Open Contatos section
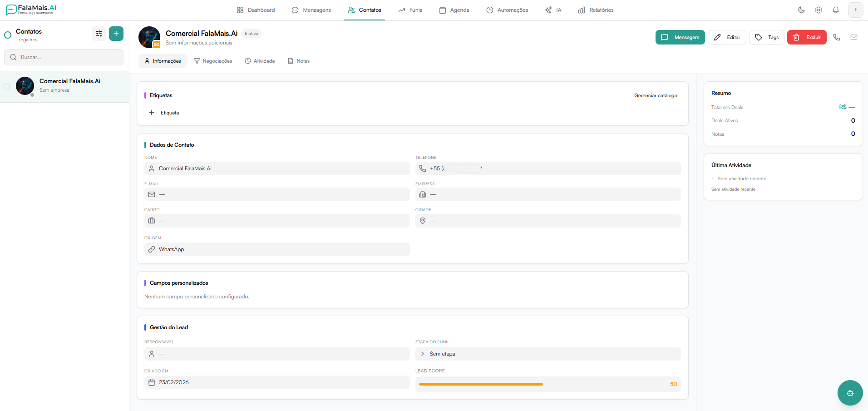The image size is (868, 411). click(365, 10)
